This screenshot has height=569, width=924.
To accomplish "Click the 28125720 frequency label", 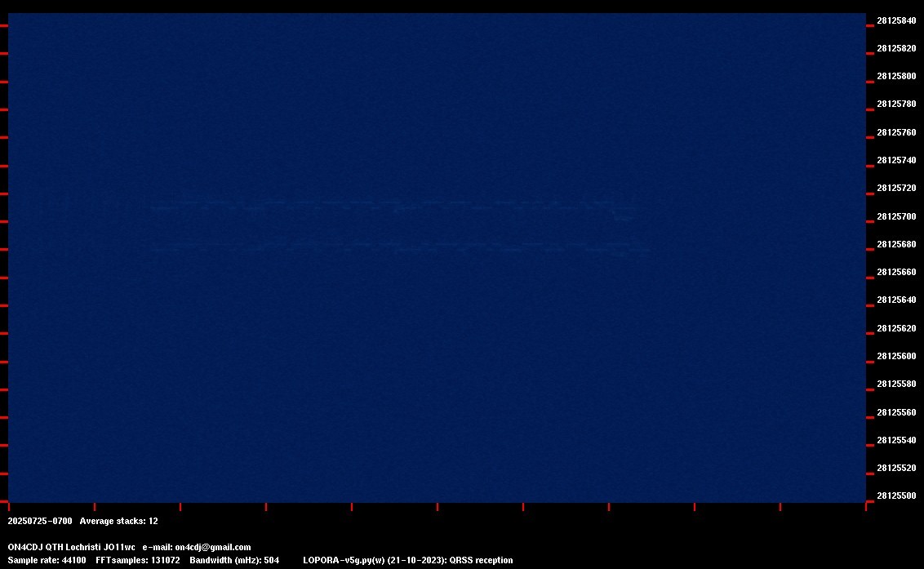I will coord(896,188).
